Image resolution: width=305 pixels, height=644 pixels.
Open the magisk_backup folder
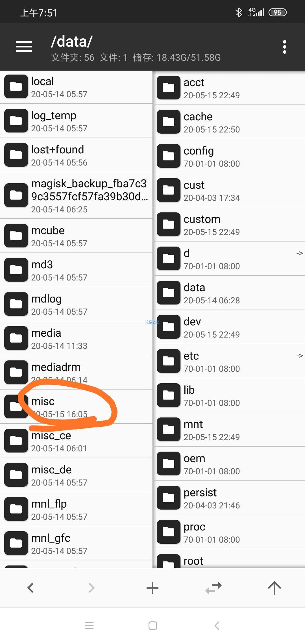(76, 195)
